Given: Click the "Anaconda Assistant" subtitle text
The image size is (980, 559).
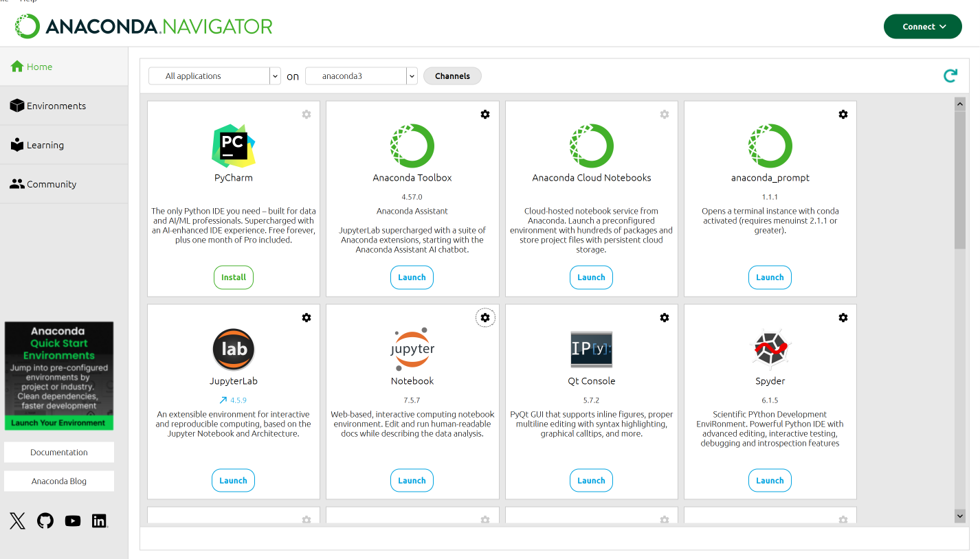Looking at the screenshot, I should coord(412,211).
